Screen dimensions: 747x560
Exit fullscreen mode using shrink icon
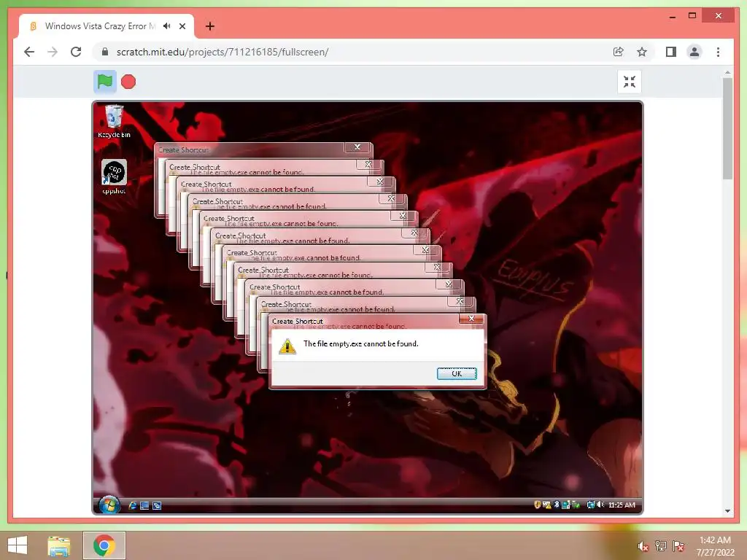click(630, 82)
